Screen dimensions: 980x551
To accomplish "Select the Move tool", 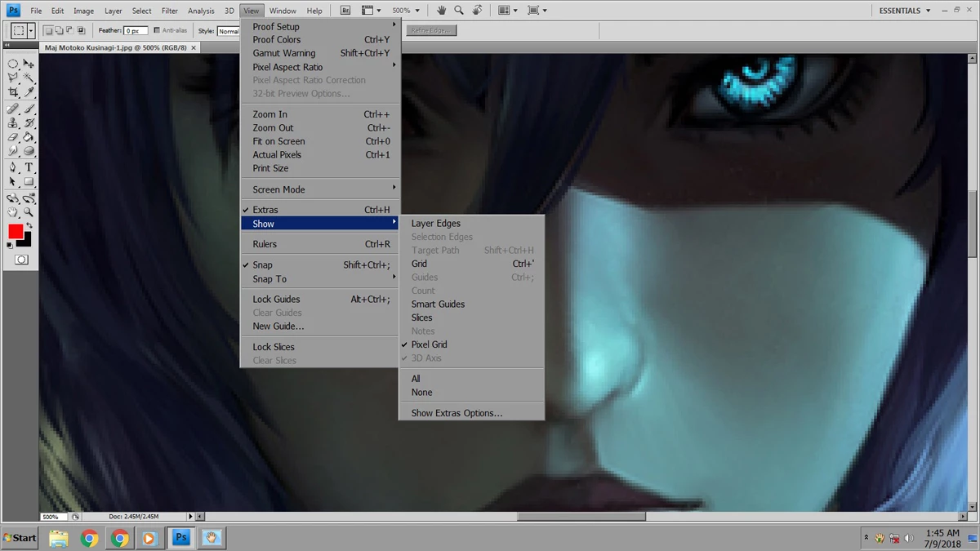I will pos(29,64).
